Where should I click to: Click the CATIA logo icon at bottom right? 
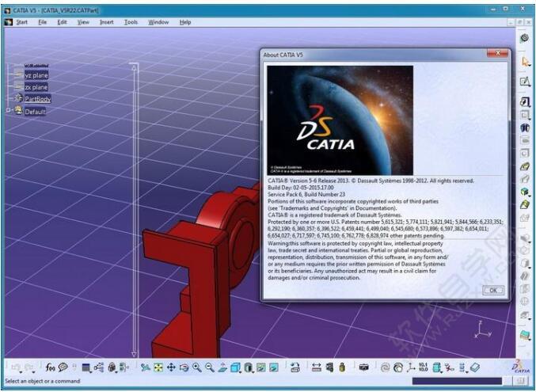[x=521, y=367]
